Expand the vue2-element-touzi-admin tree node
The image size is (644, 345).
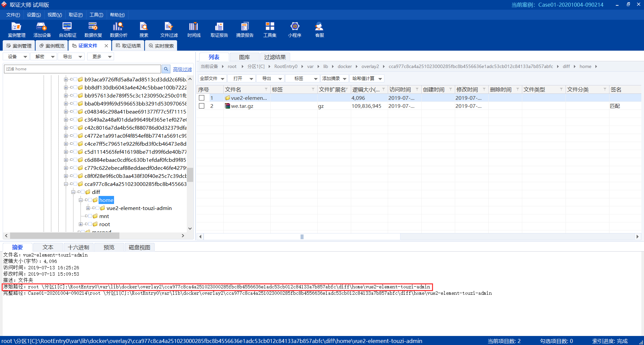pos(88,208)
